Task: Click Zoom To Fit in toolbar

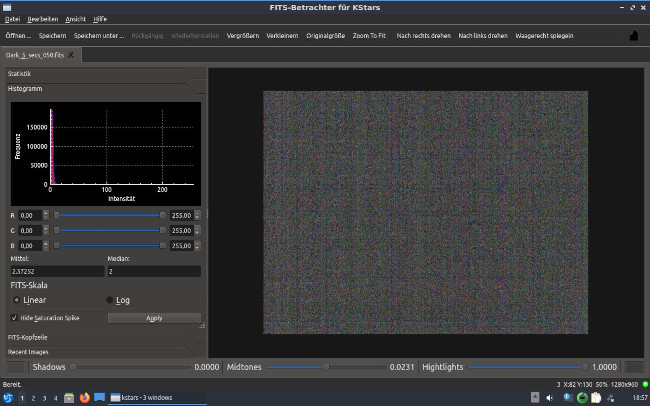Action: click(x=368, y=35)
